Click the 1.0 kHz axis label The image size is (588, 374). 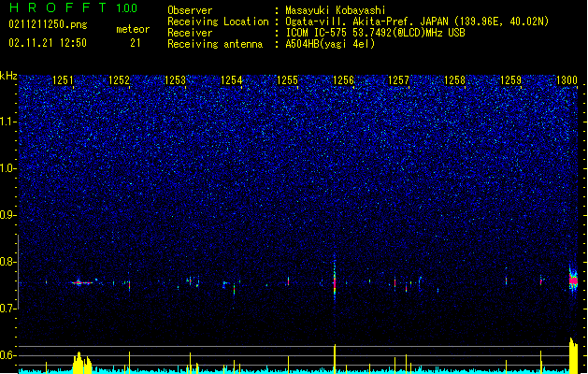click(8, 169)
